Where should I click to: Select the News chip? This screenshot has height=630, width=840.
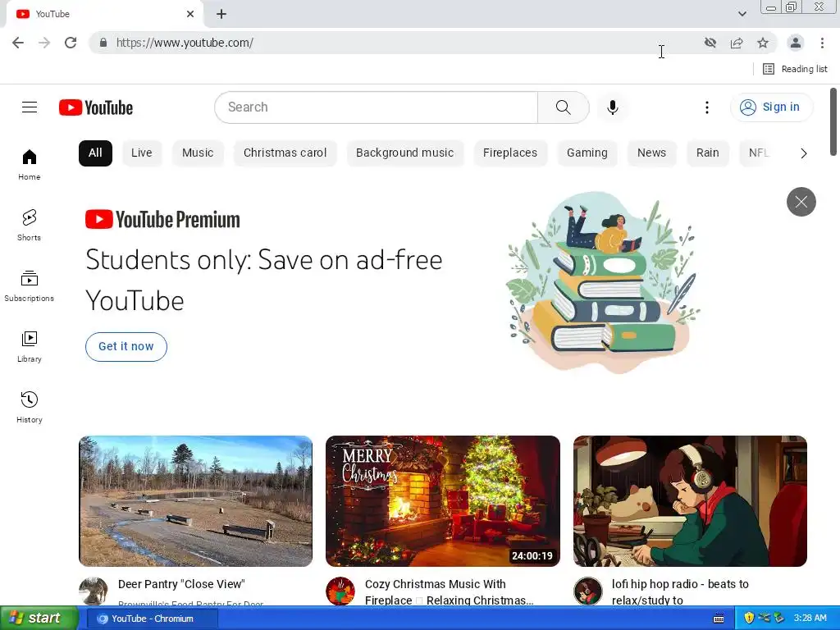tap(651, 153)
